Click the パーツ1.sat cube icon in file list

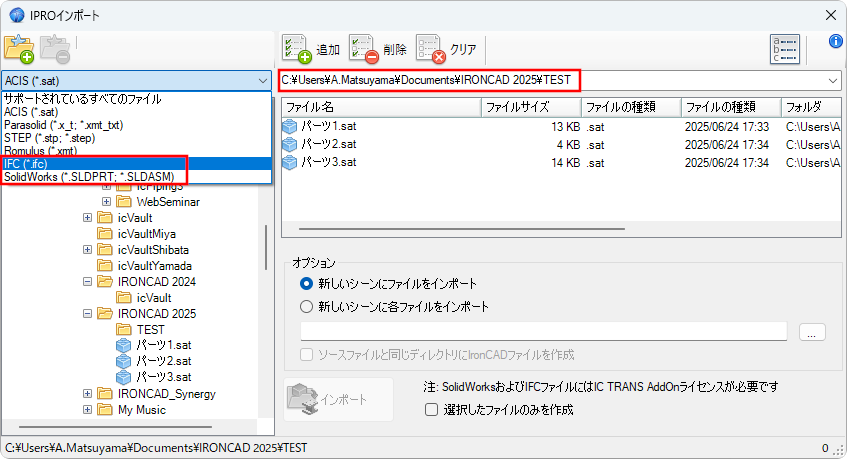tap(290, 126)
